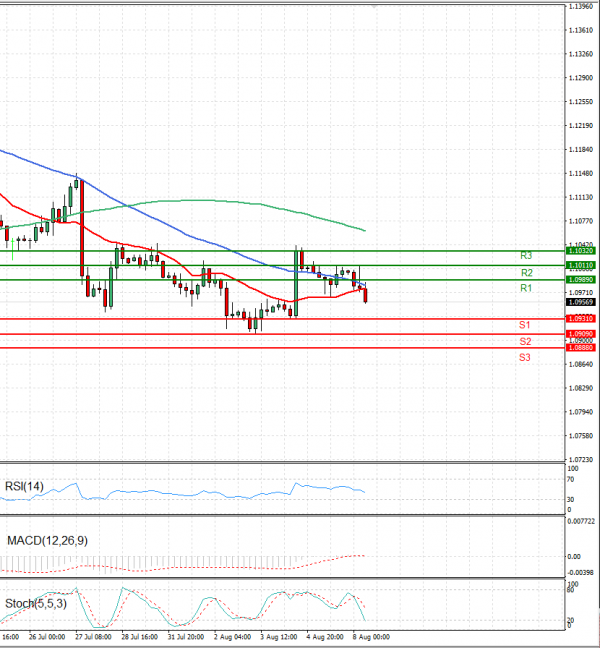Click the 1.10770 price axis value

[581, 221]
